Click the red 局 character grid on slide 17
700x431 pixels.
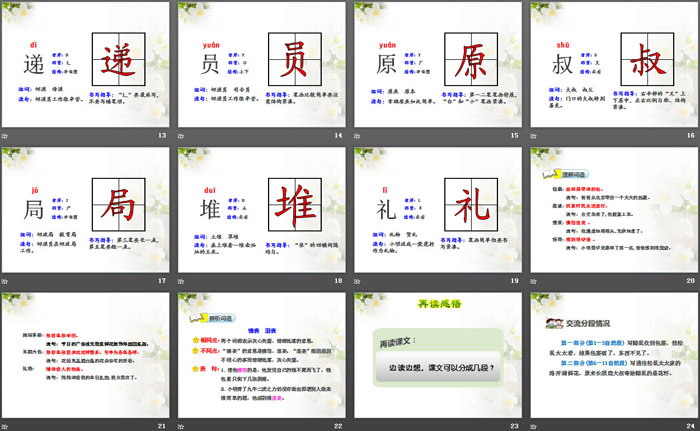[x=119, y=205]
